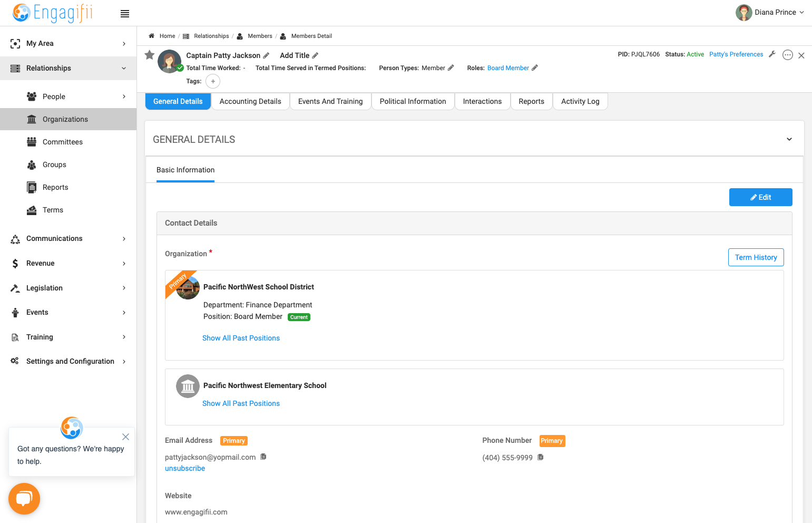Click the blue Edit button
The image size is (812, 523).
[x=760, y=197]
